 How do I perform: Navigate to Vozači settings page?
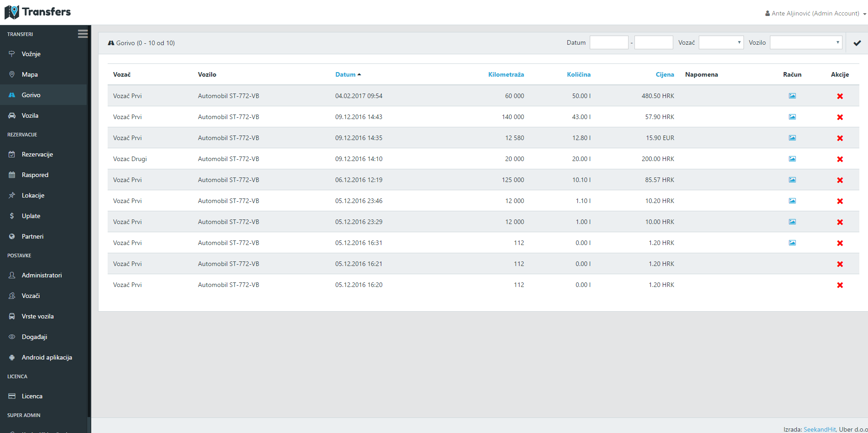pyautogui.click(x=31, y=296)
